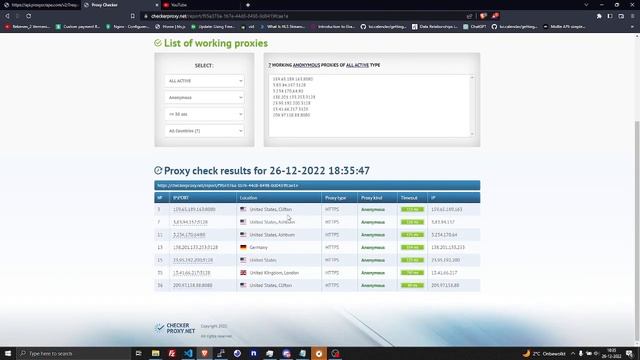Click the timeout badge in the Germany row

[x=412, y=247]
